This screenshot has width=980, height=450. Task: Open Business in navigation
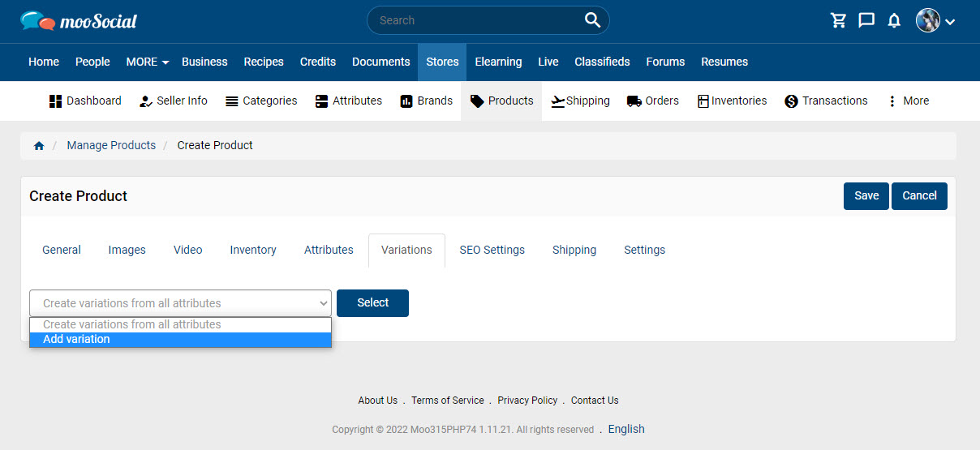click(204, 62)
